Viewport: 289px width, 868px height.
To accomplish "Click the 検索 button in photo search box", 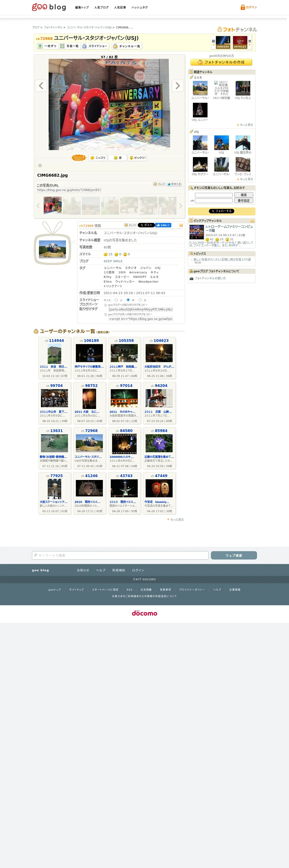I will coord(244,195).
